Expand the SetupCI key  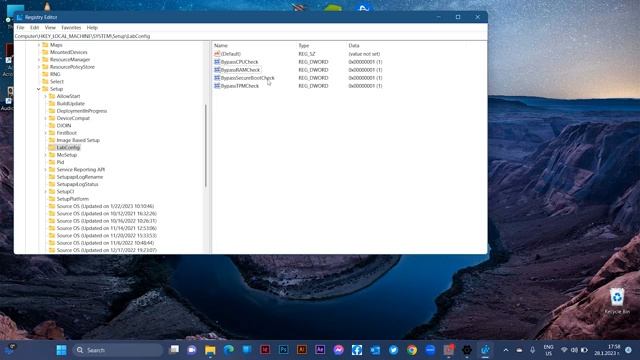(x=45, y=191)
